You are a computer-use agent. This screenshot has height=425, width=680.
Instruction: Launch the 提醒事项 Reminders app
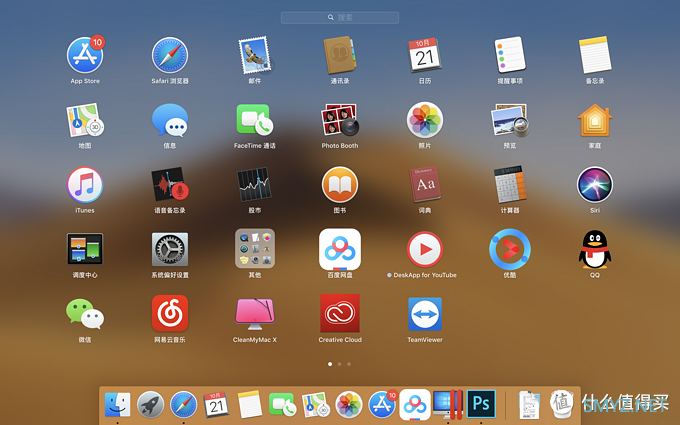510,56
